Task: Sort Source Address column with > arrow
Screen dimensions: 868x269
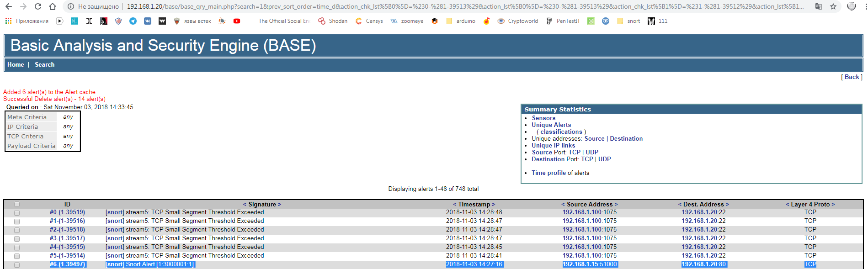Action: click(x=616, y=205)
